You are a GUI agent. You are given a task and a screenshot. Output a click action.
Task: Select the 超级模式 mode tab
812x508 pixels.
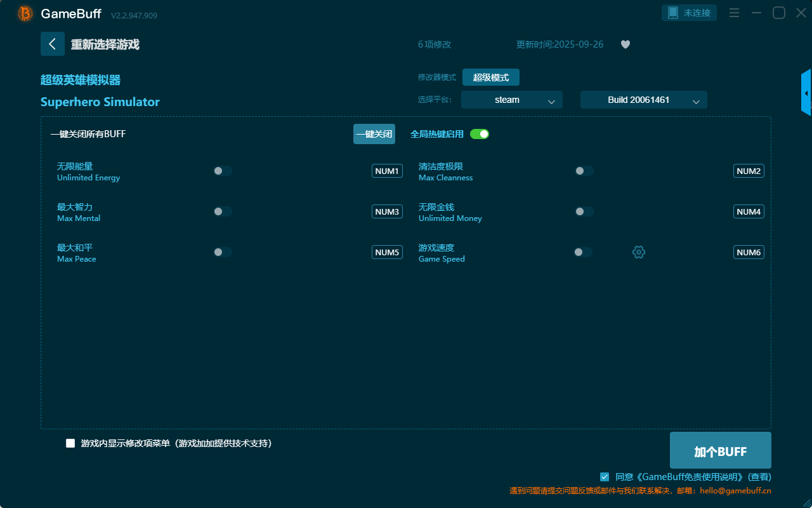[x=490, y=77]
